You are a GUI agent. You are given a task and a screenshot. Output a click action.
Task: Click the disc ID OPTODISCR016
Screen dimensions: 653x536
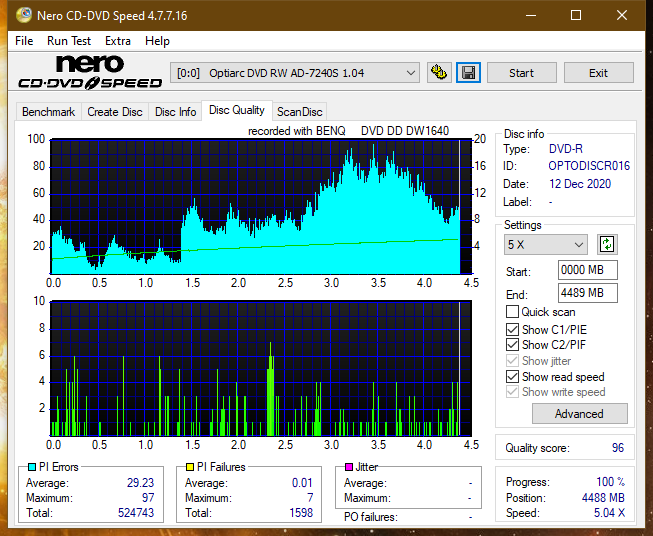pyautogui.click(x=589, y=166)
